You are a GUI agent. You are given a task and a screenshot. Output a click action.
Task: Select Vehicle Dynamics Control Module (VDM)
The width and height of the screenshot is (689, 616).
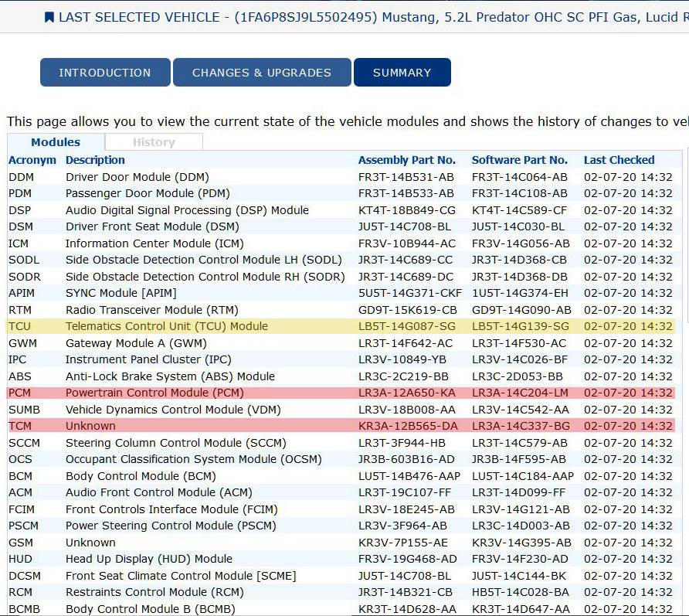pos(173,410)
